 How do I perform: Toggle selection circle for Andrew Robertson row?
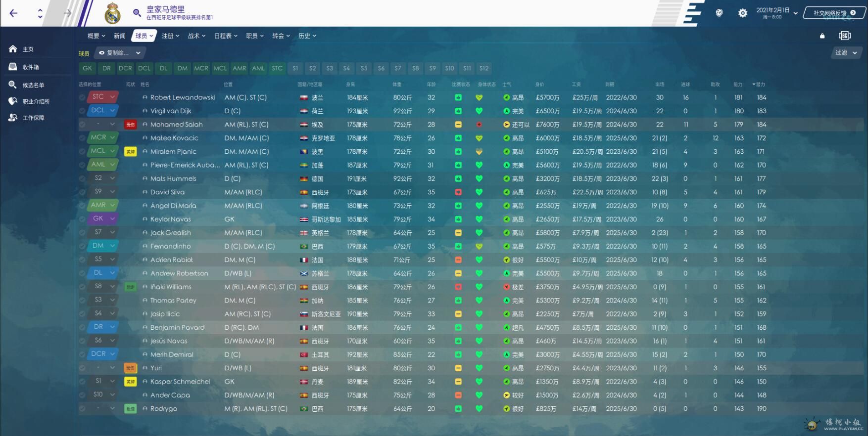coord(82,273)
